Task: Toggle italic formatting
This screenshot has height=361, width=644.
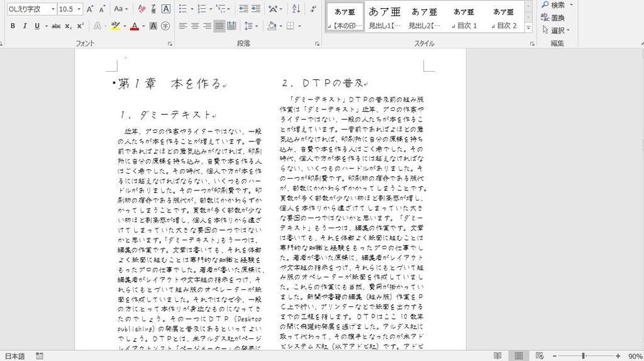Action: 25,26
